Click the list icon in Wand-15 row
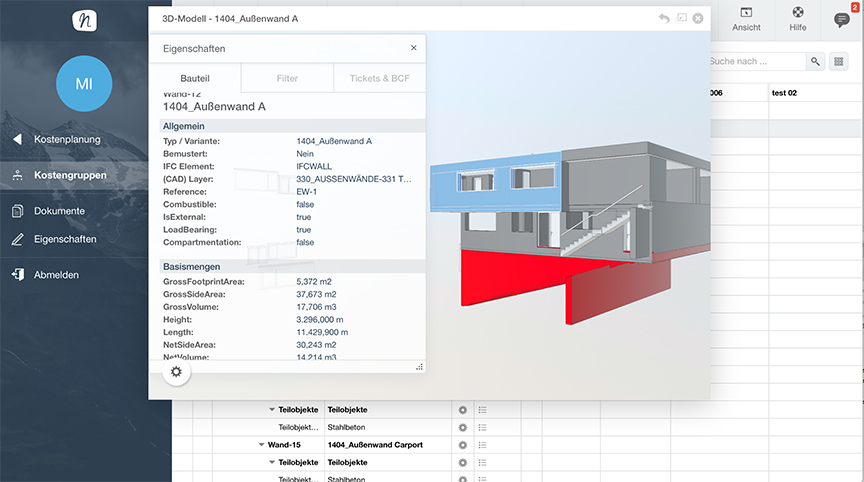 click(x=481, y=444)
